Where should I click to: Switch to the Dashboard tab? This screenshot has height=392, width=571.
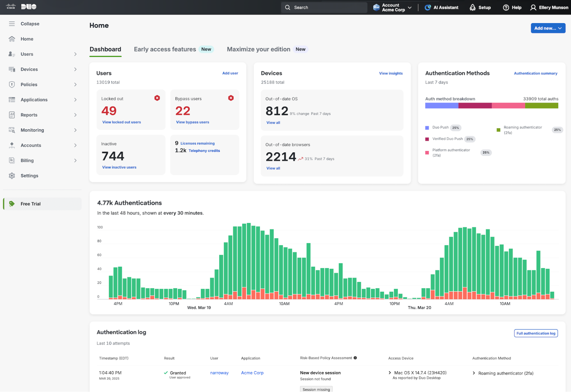coord(105,49)
